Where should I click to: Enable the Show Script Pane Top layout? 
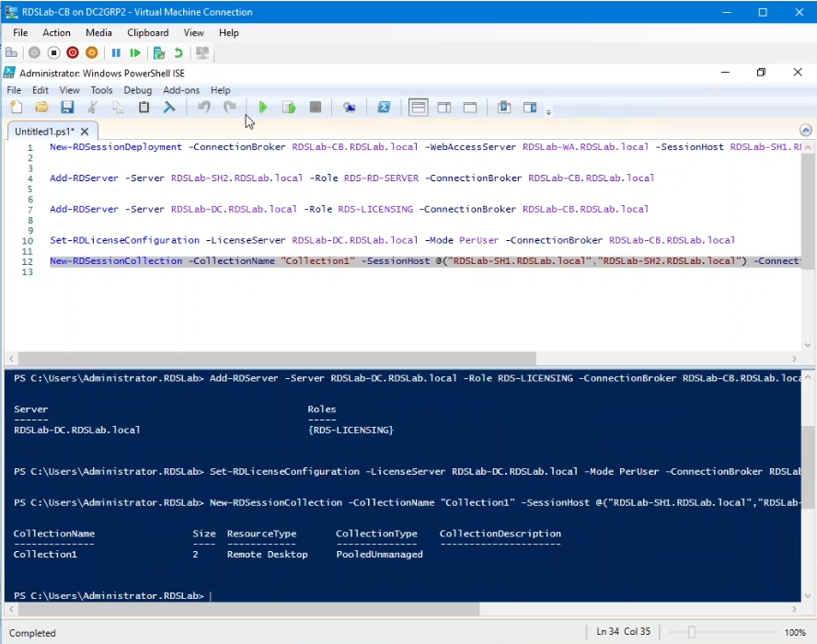tap(418, 107)
